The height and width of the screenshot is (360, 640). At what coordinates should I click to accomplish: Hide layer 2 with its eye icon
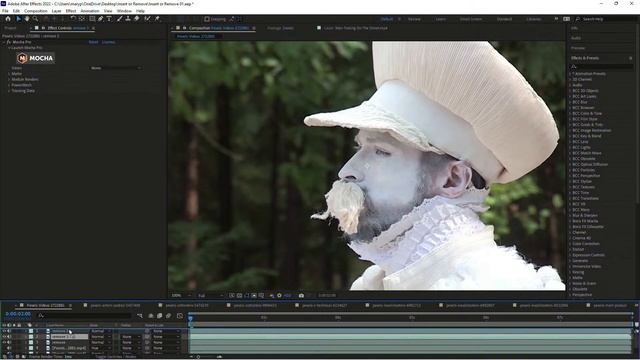tap(4, 337)
